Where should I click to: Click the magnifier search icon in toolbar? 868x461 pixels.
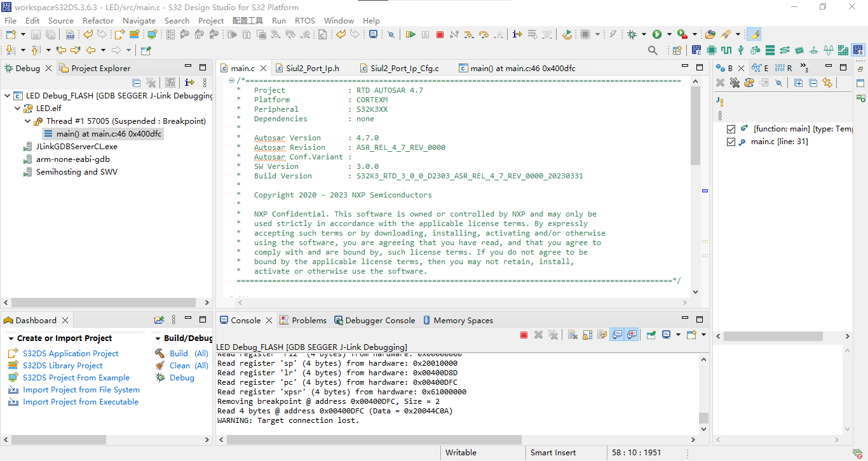[653, 50]
